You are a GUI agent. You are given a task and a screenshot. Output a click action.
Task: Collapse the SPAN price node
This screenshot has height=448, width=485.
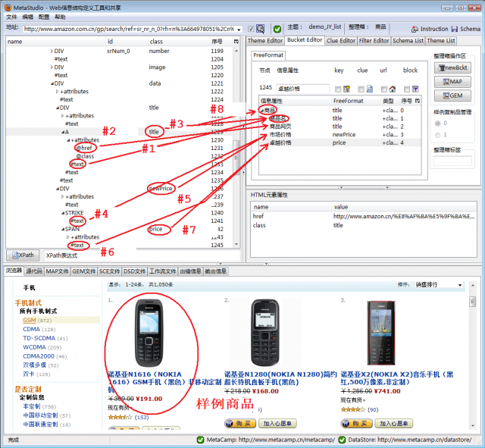point(63,229)
